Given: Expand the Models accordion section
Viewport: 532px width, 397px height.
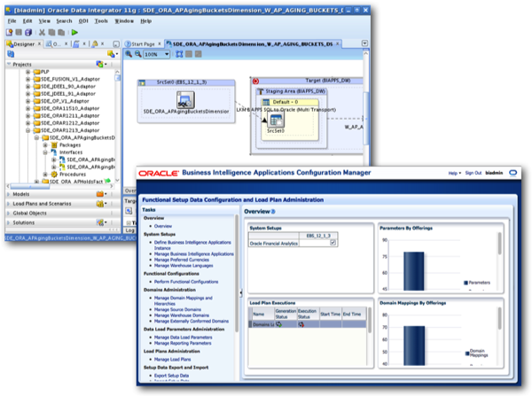Looking at the screenshot, I should [x=9, y=194].
